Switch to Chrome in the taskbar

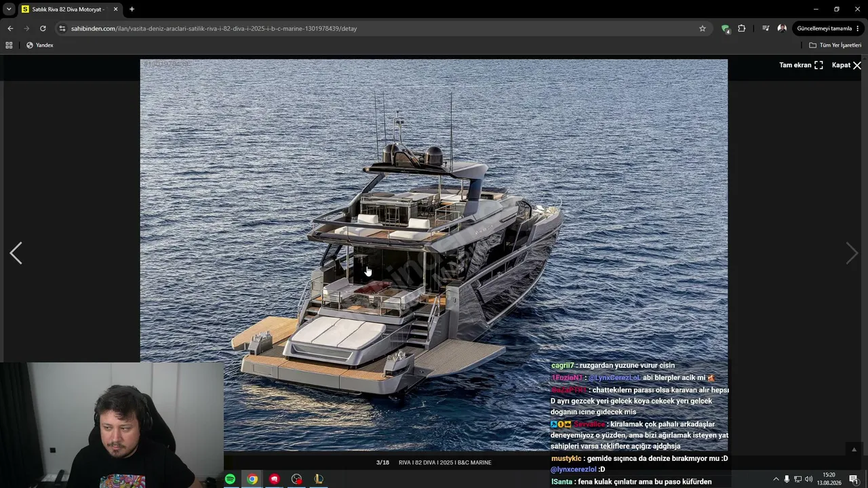252,479
